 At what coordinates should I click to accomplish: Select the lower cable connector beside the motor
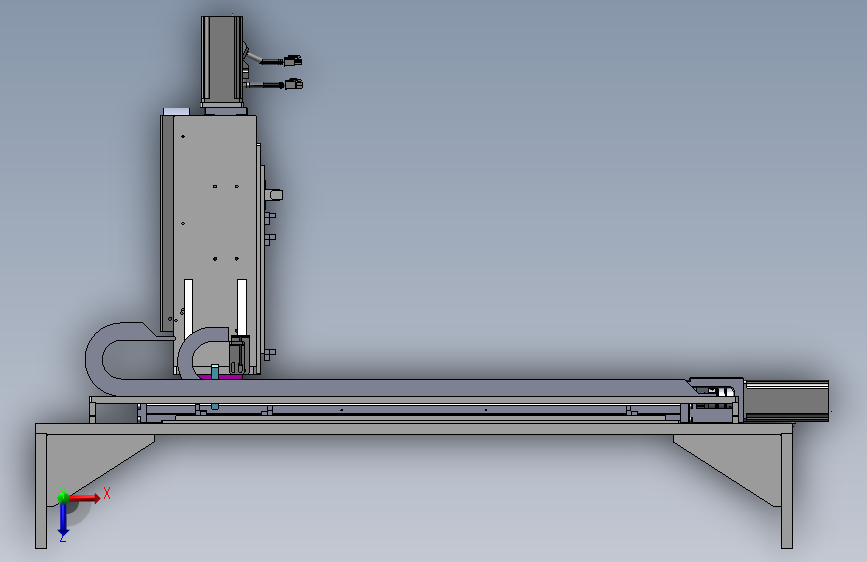click(294, 84)
